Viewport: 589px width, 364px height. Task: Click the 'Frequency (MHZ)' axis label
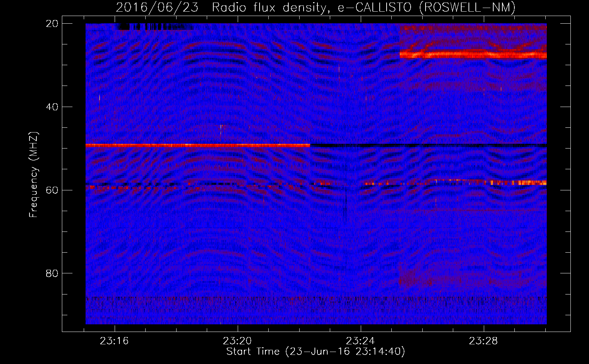[x=33, y=175]
